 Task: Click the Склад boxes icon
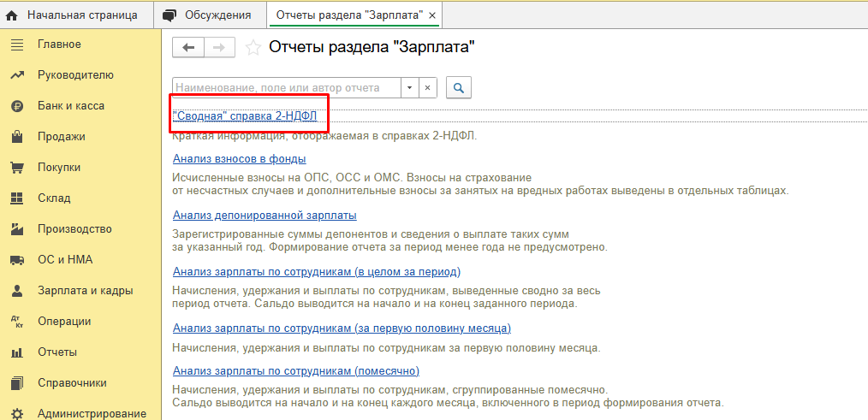(17, 198)
